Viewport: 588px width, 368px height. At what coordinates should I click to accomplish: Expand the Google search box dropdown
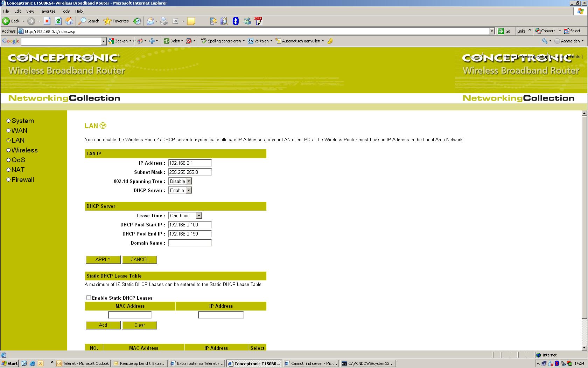pyautogui.click(x=104, y=41)
